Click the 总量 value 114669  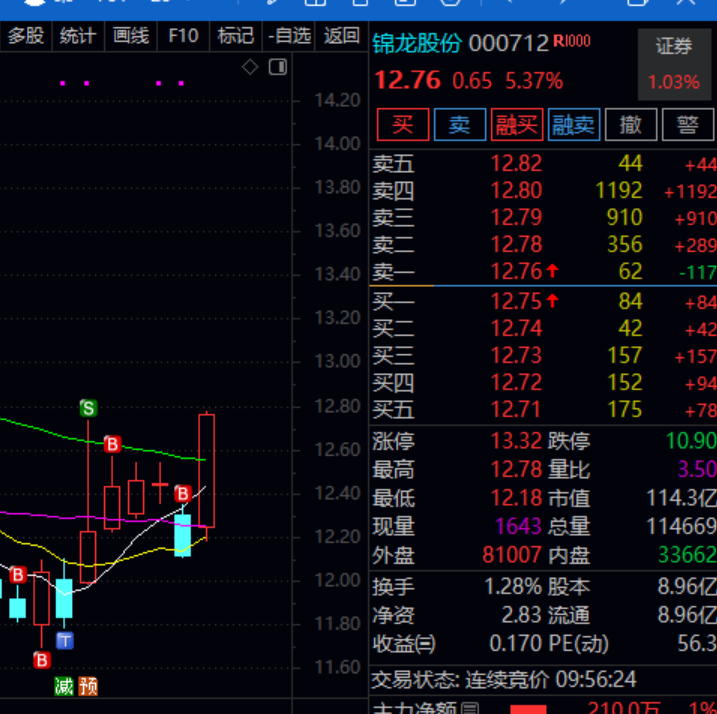point(681,526)
